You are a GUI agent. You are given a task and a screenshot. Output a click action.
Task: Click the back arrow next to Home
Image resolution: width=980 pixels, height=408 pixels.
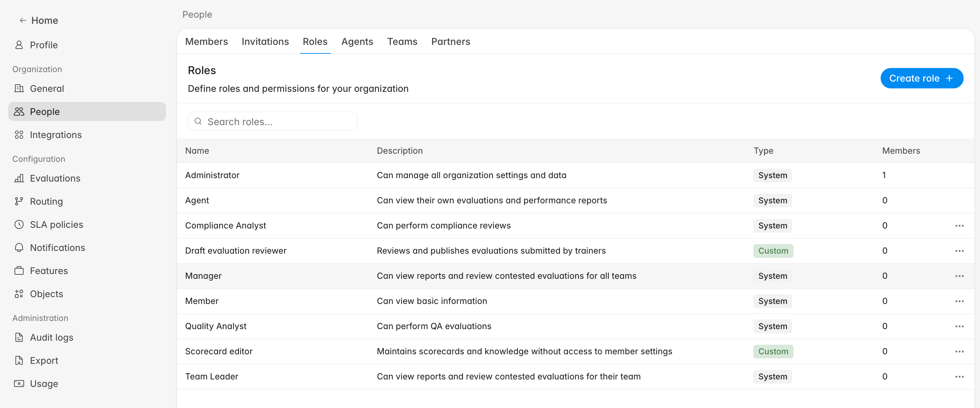click(23, 20)
